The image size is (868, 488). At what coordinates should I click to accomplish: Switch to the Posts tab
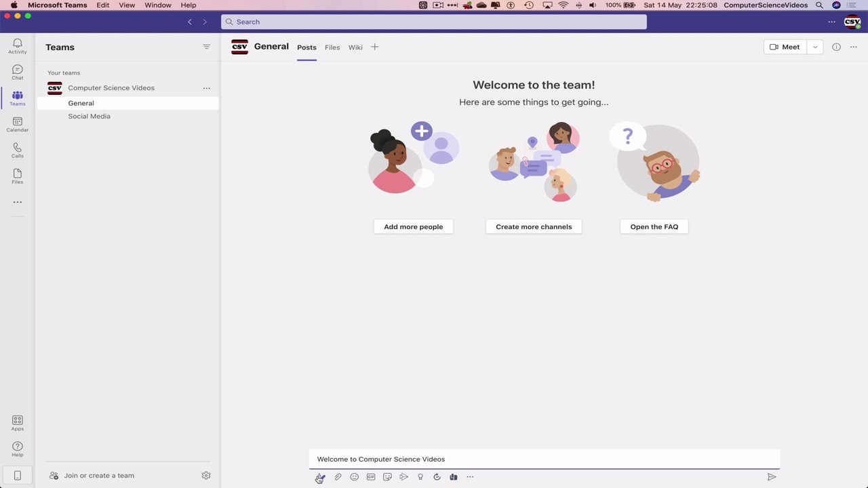(307, 47)
